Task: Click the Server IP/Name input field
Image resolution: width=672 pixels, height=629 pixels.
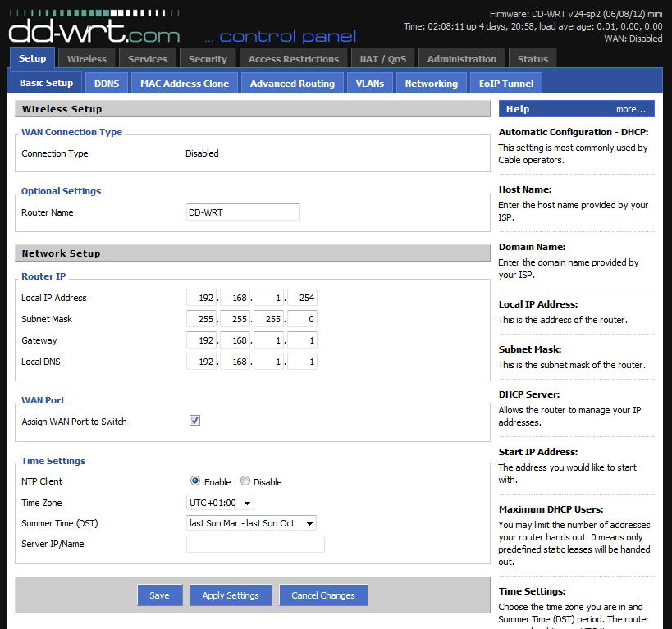Action: pyautogui.click(x=255, y=544)
